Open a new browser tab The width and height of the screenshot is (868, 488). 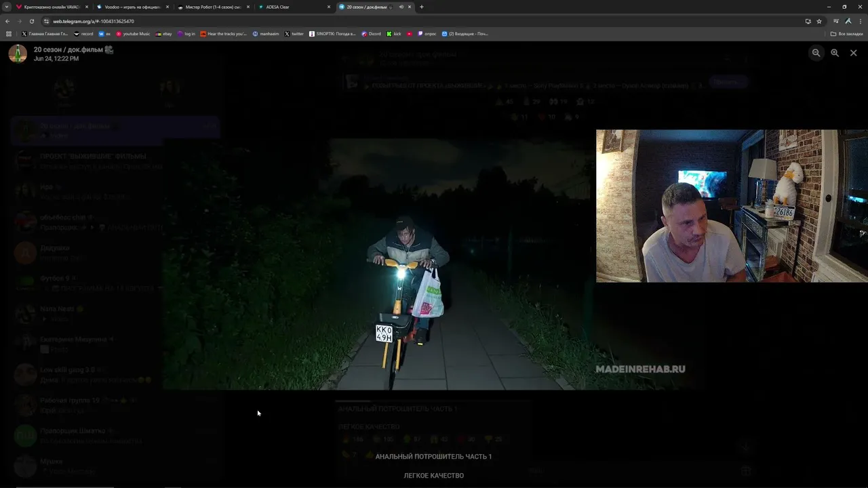pos(422,7)
